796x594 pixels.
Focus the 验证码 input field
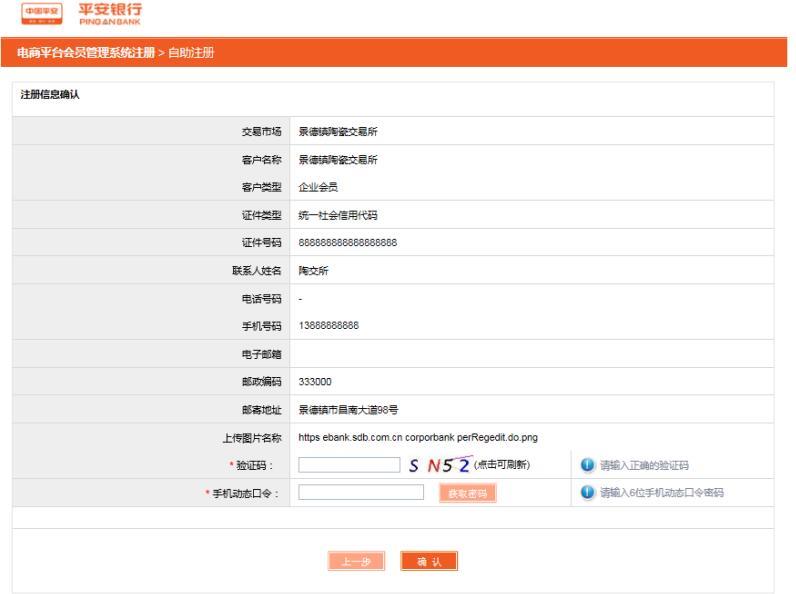pos(349,465)
